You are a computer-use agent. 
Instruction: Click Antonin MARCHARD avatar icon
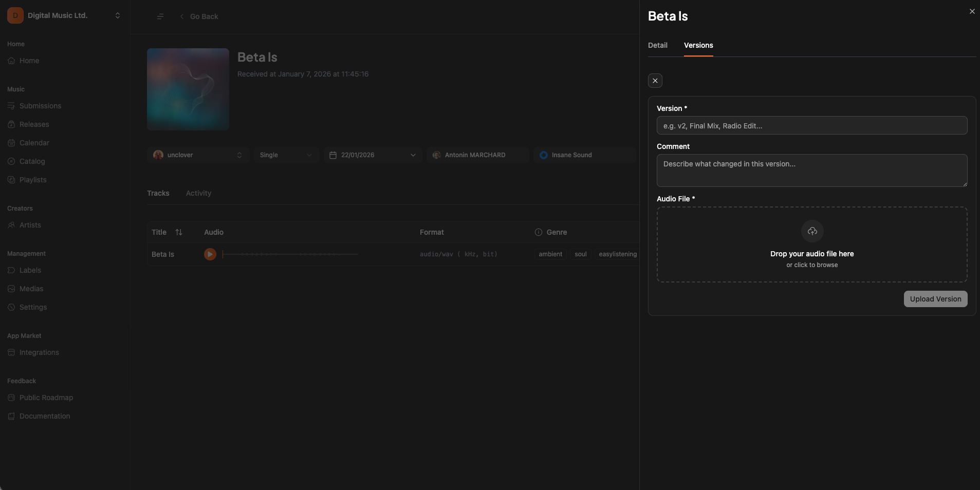pos(437,155)
